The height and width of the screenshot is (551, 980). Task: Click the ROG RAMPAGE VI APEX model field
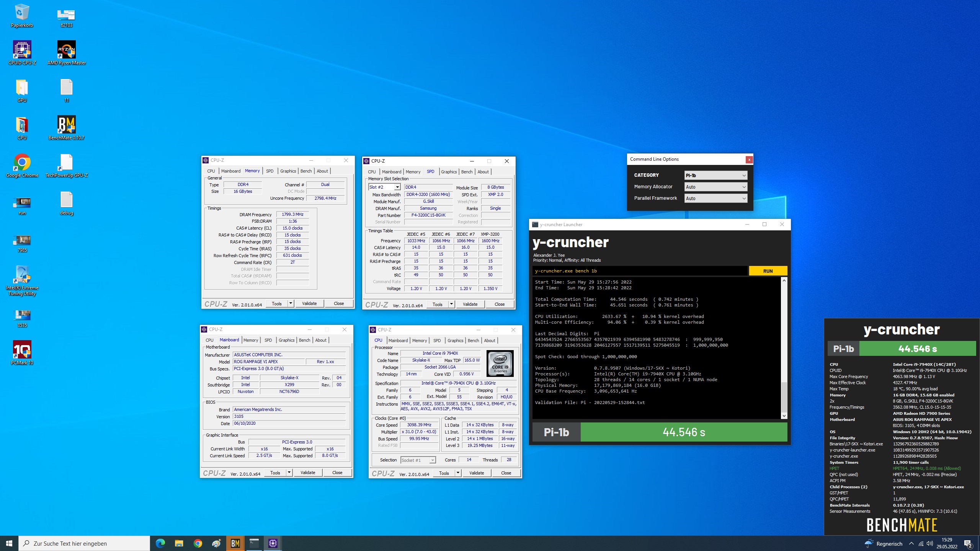tap(269, 362)
